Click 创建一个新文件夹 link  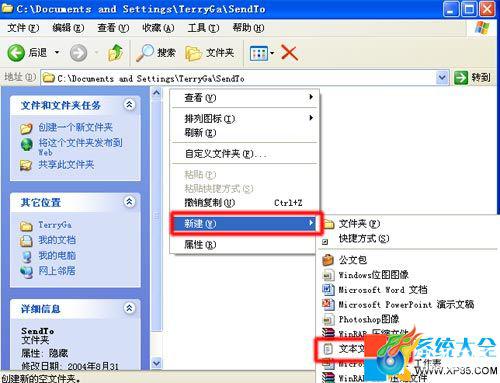tap(75, 127)
